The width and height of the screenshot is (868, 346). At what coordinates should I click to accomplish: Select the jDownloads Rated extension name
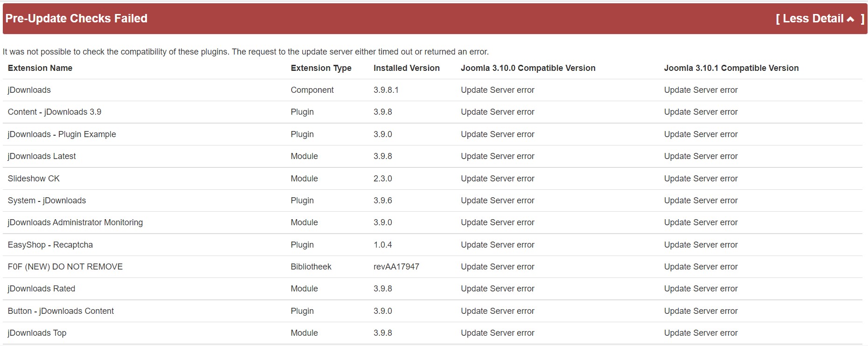pos(42,289)
